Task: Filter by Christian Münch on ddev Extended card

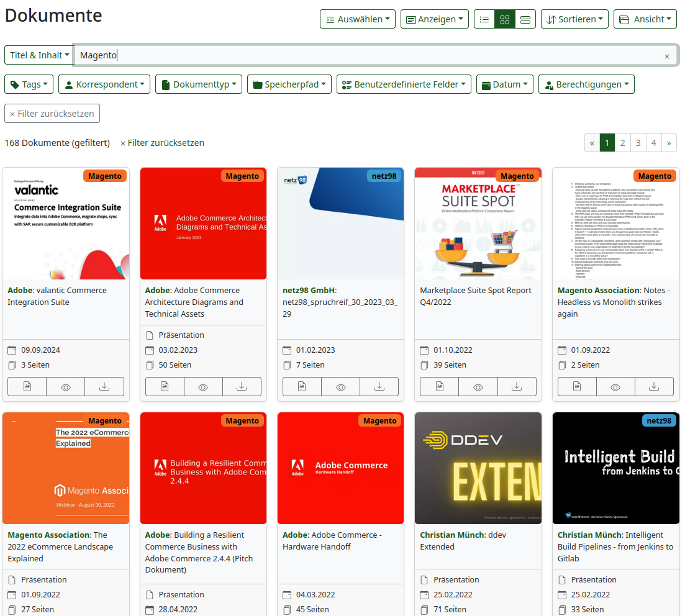Action: tap(453, 535)
